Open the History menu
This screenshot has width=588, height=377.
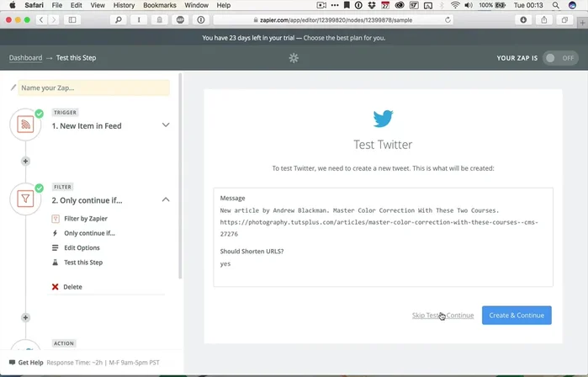(x=124, y=5)
